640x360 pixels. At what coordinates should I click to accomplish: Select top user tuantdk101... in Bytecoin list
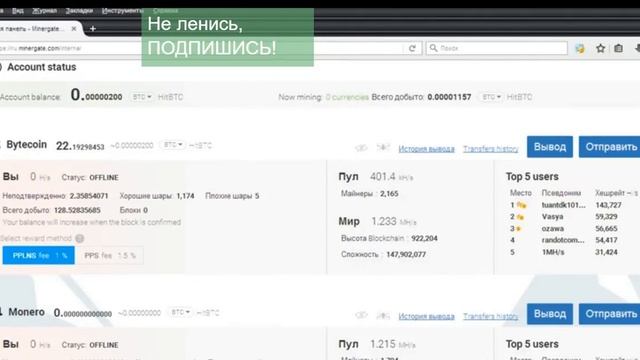563,205
